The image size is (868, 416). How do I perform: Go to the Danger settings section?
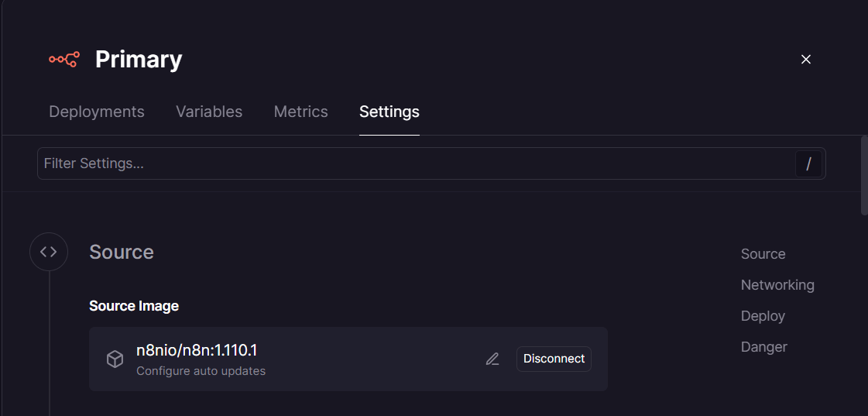click(763, 347)
